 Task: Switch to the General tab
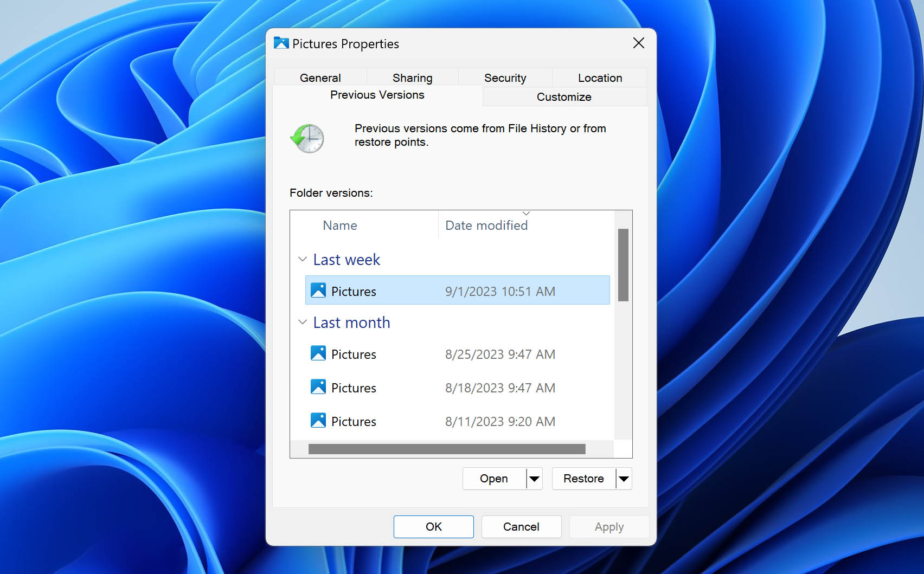click(x=320, y=78)
